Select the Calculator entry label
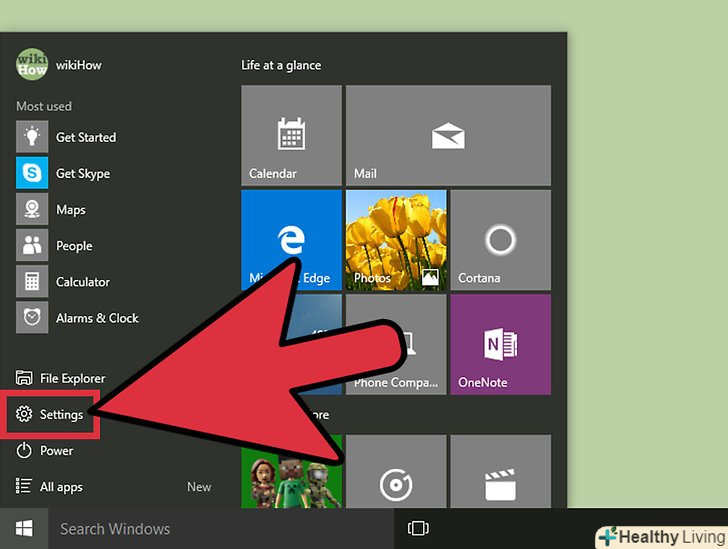This screenshot has width=728, height=549. tap(83, 281)
